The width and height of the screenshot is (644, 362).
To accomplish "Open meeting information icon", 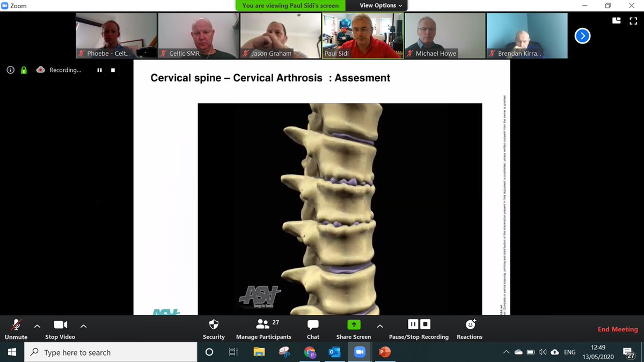I will [x=10, y=70].
